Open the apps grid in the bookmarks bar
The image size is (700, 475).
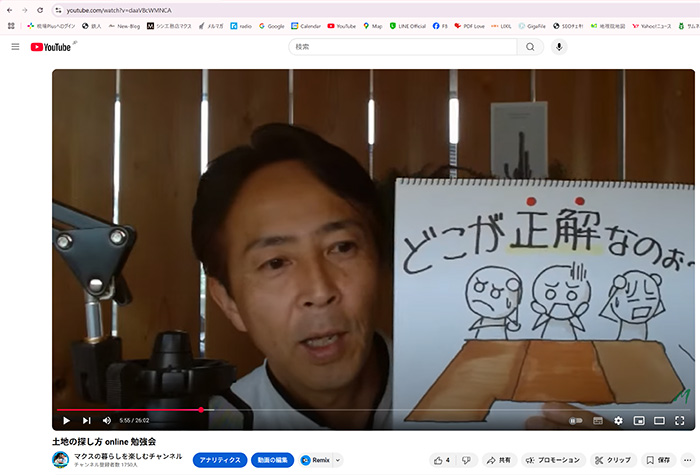pos(11,26)
